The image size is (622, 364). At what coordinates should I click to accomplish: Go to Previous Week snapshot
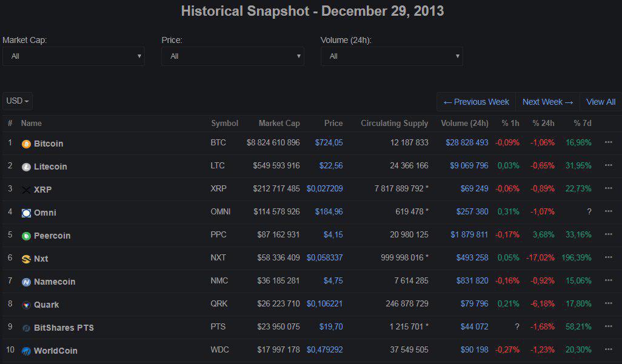(x=476, y=102)
